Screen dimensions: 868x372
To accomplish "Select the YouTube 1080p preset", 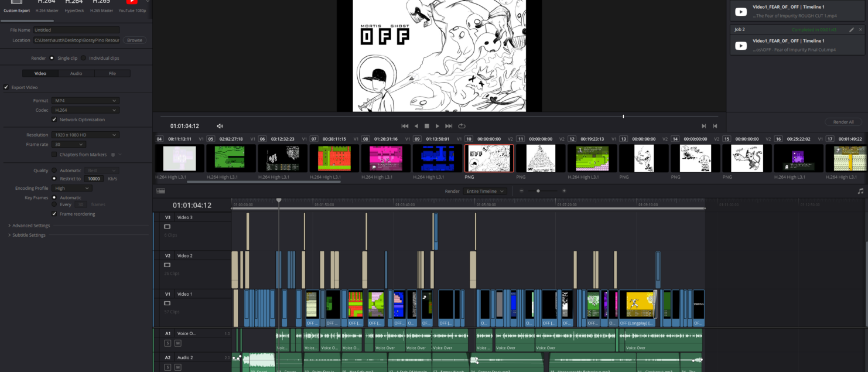I will point(132,6).
